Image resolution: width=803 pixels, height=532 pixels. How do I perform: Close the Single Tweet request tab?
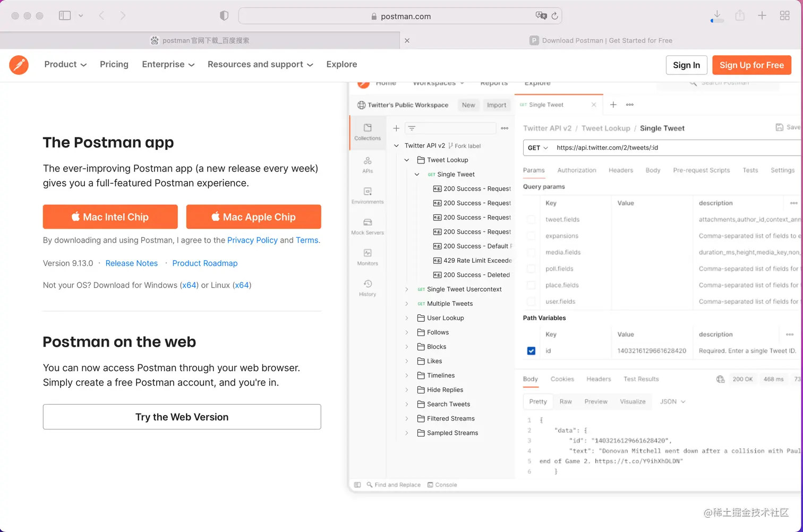[594, 105]
